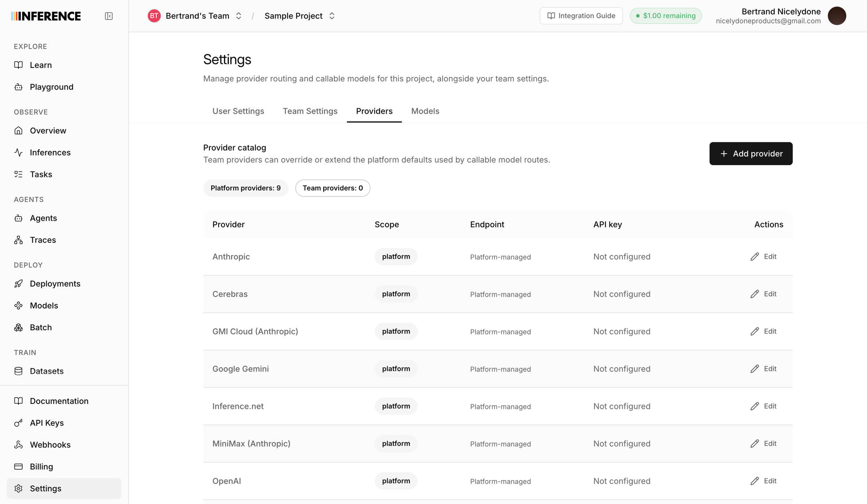Click the $1.00 remaining badge

point(666,16)
